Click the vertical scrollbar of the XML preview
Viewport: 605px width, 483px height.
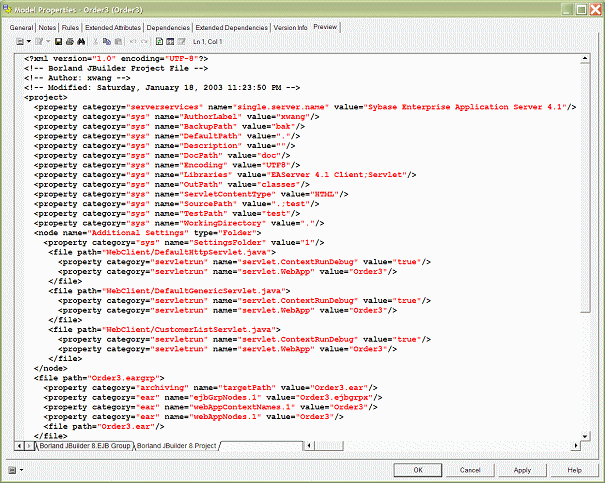coord(585,250)
